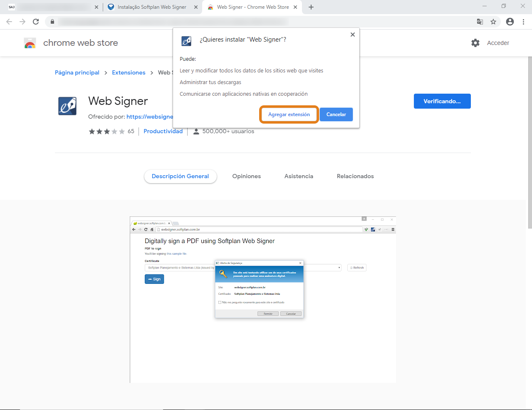
Task: Open web store settings gear
Action: (x=475, y=43)
